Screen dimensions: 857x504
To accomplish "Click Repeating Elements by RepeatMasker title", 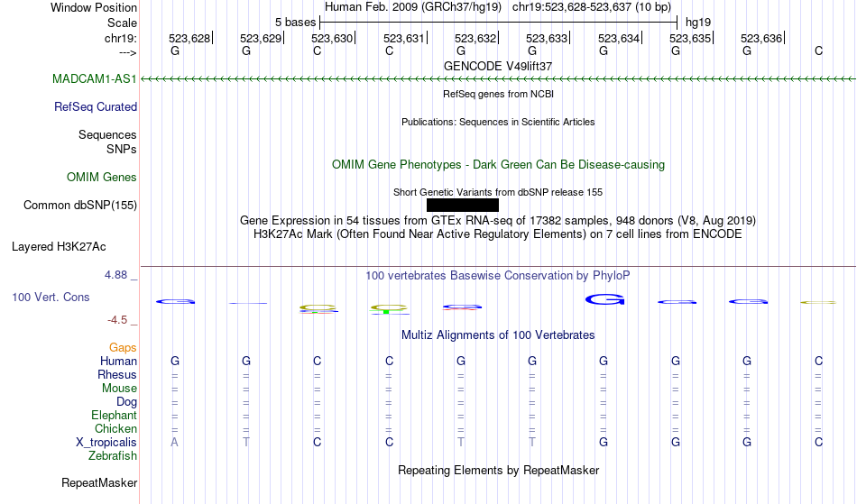I will click(499, 470).
